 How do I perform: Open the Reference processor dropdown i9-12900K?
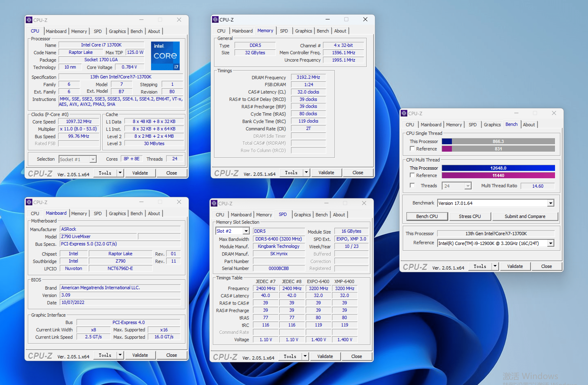551,243
